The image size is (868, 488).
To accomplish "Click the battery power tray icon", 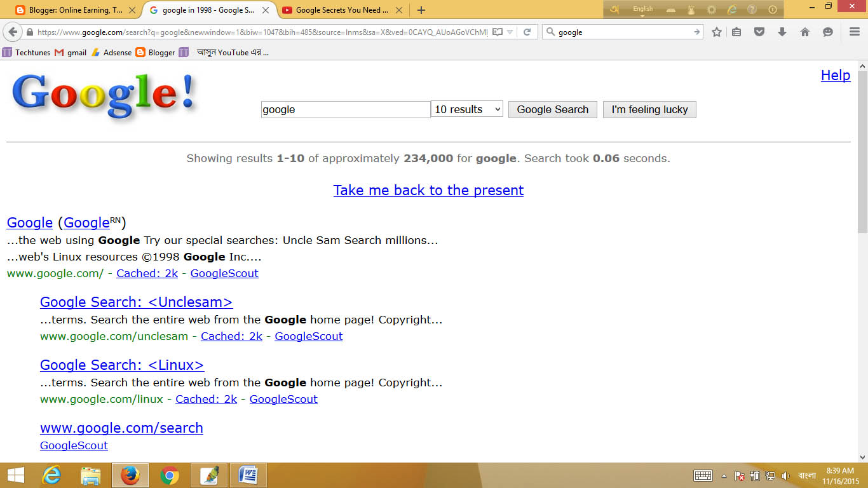I will 755,475.
